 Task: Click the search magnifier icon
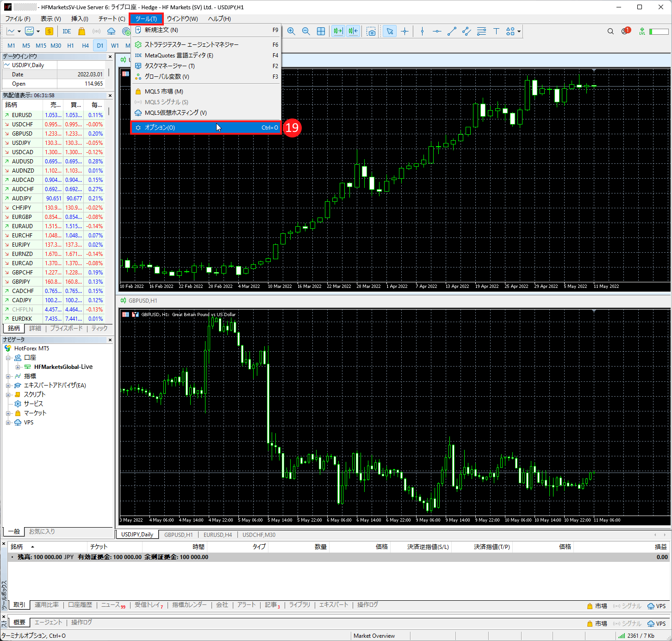[610, 31]
